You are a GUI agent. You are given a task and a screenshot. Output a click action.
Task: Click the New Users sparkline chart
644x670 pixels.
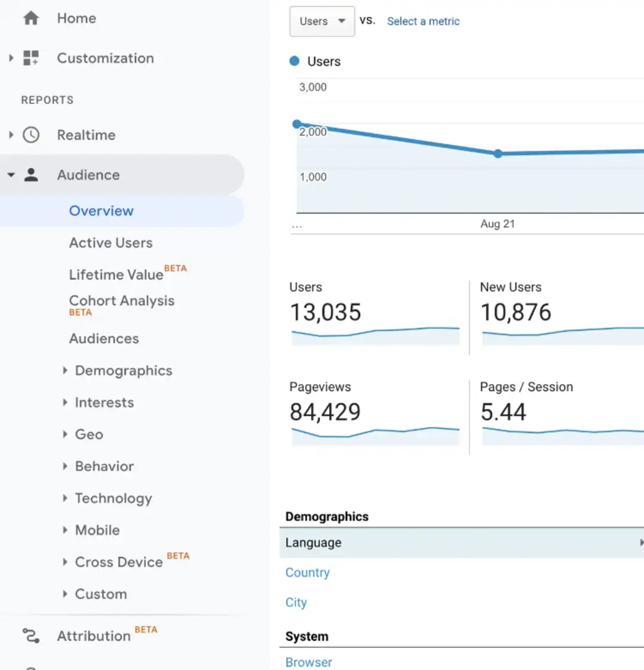coord(563,335)
